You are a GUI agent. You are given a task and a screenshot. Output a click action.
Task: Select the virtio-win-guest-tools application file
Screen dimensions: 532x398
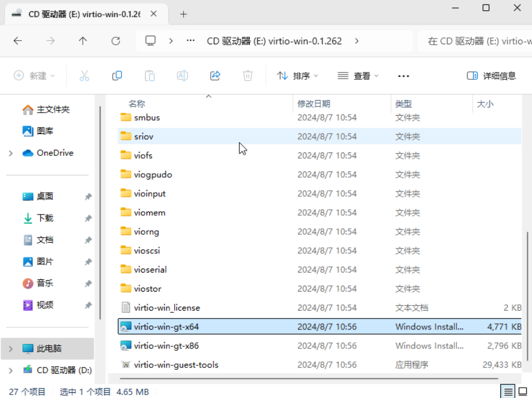pos(176,365)
